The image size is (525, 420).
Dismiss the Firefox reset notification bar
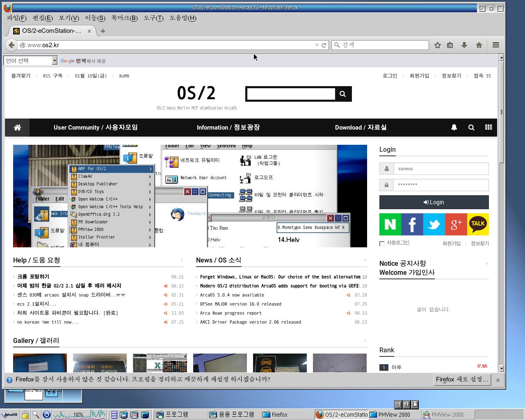pos(498,380)
